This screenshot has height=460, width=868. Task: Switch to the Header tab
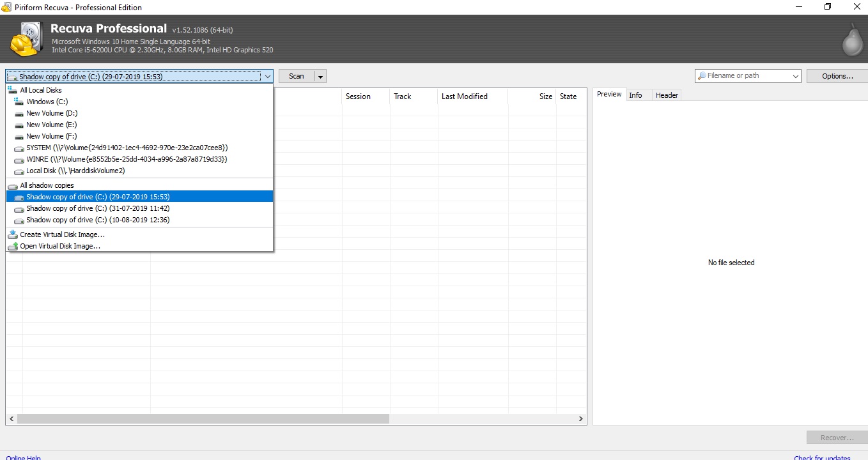[x=667, y=95]
